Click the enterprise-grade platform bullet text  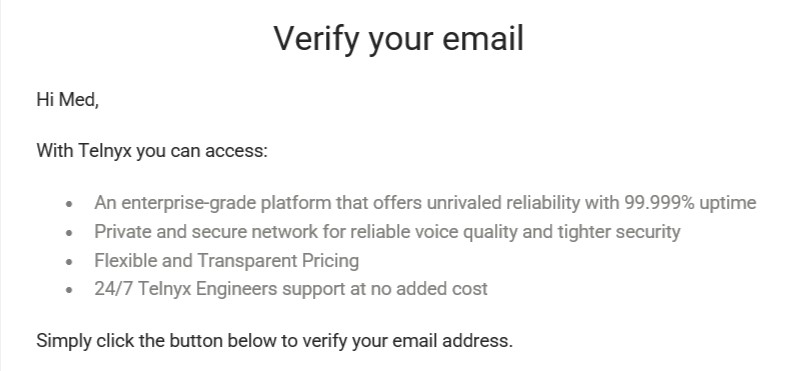425,203
